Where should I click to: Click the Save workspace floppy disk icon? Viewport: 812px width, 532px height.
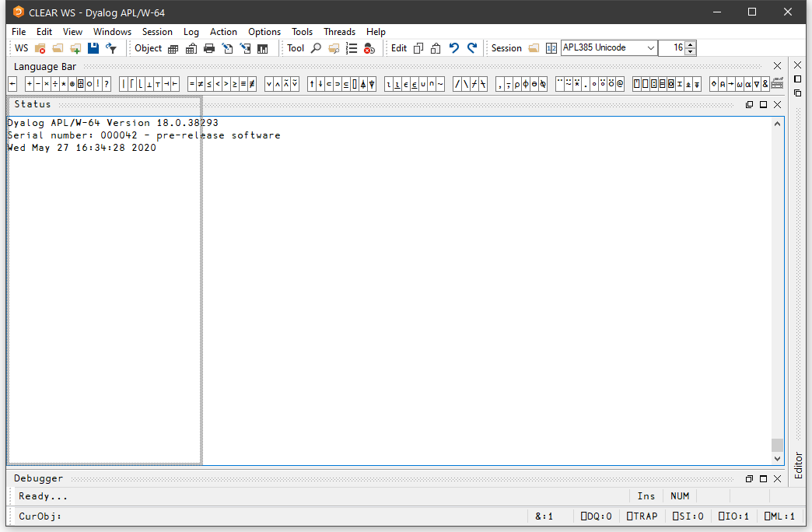(93, 48)
